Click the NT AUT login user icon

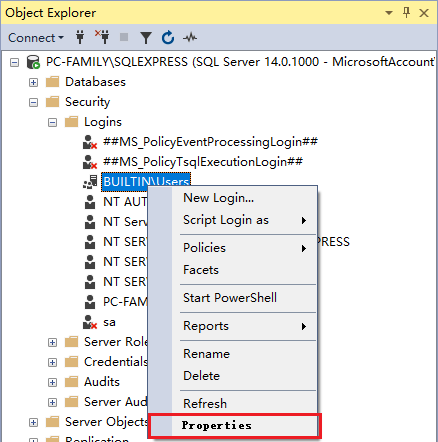90,202
